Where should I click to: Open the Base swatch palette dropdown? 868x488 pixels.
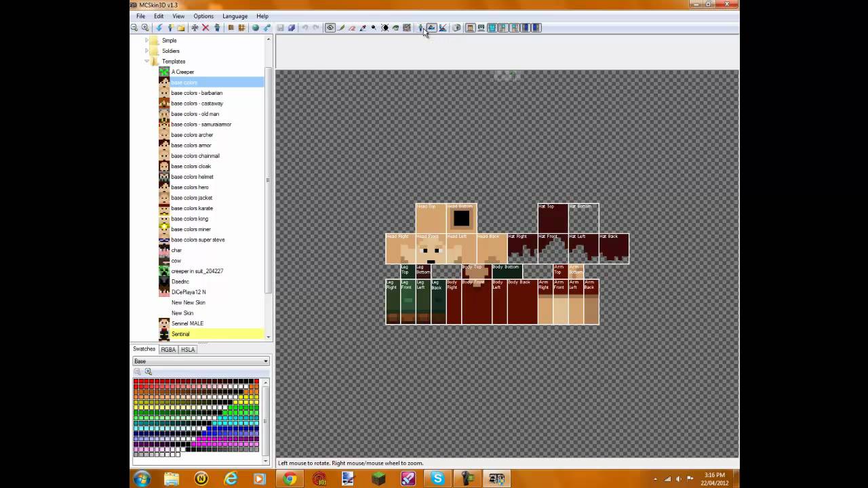tap(201, 361)
